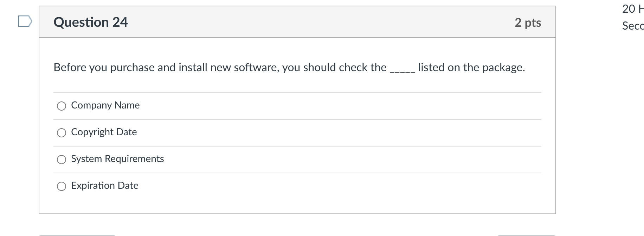Click the Copyright Date answer label
This screenshot has width=644, height=236.
(104, 132)
